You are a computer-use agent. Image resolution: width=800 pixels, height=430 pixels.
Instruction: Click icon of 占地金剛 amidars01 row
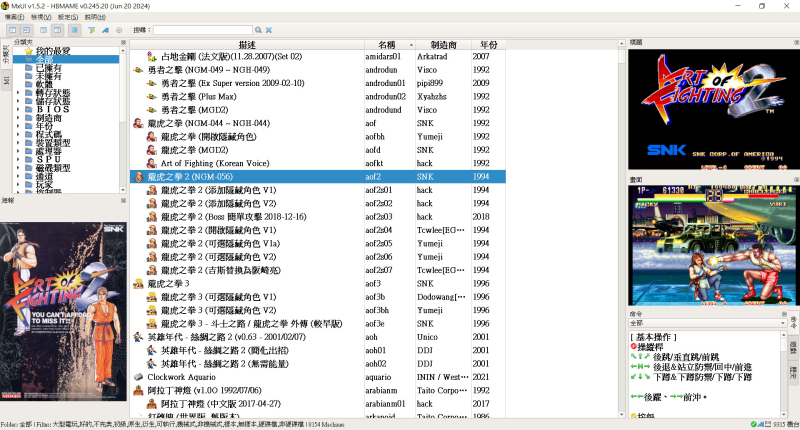tap(152, 57)
